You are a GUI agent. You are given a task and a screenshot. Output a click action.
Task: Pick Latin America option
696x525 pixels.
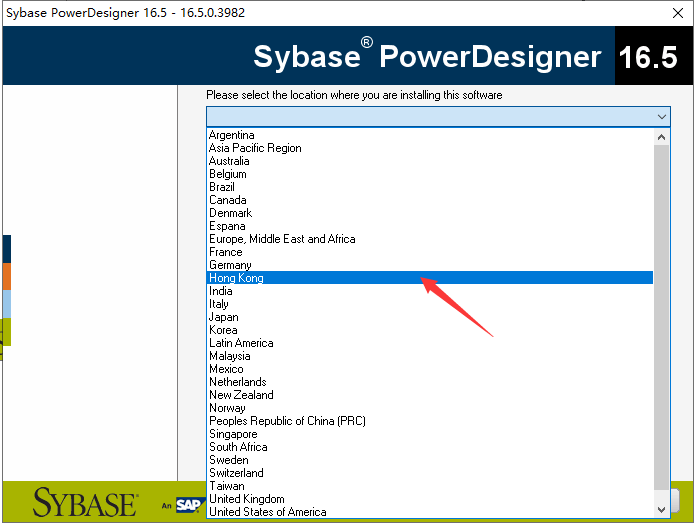pyautogui.click(x=430, y=343)
